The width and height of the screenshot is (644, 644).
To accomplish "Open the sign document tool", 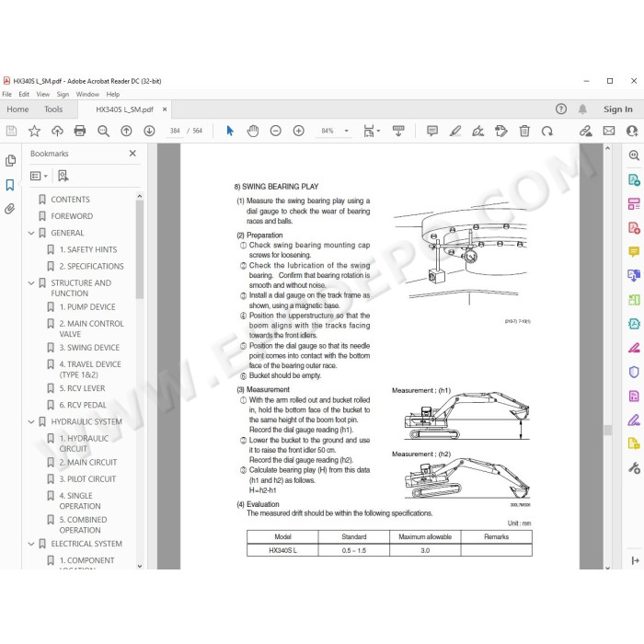I will pyautogui.click(x=478, y=131).
